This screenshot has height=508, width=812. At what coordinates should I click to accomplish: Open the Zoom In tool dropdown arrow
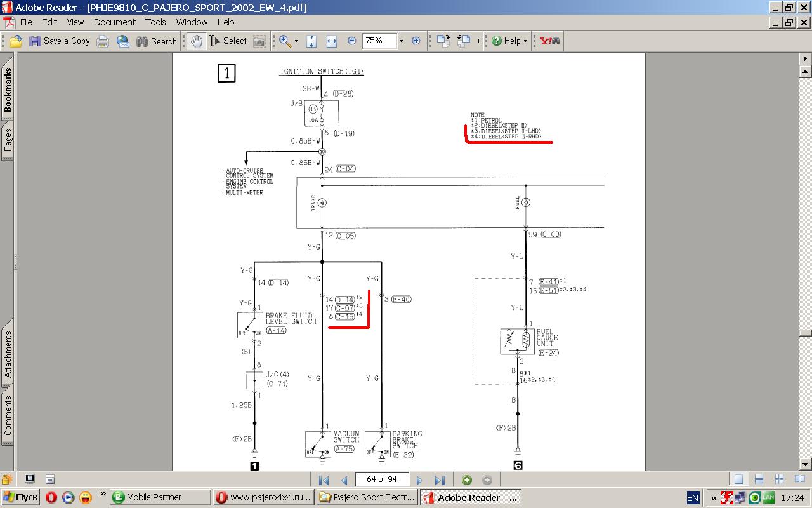[x=297, y=41]
